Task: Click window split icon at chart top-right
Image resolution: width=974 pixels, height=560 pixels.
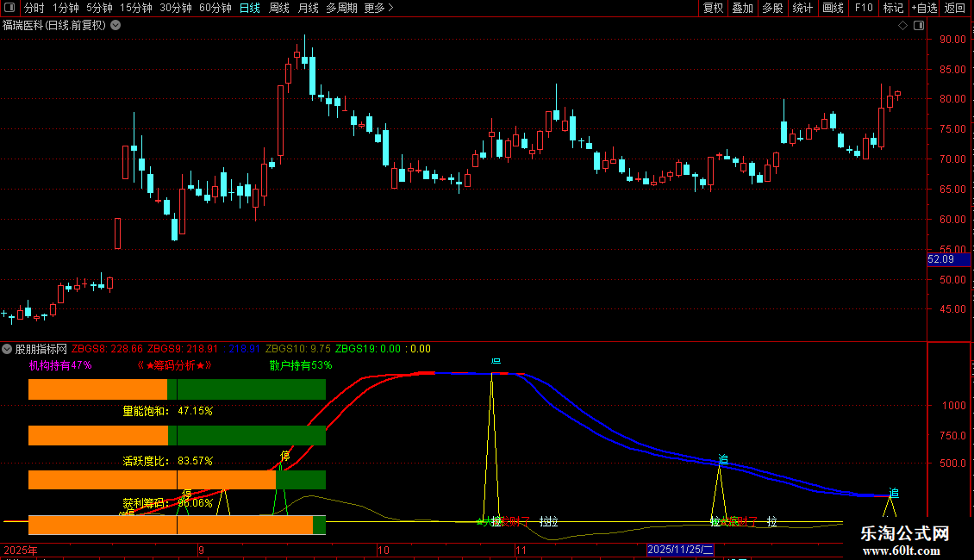Action: click(919, 26)
